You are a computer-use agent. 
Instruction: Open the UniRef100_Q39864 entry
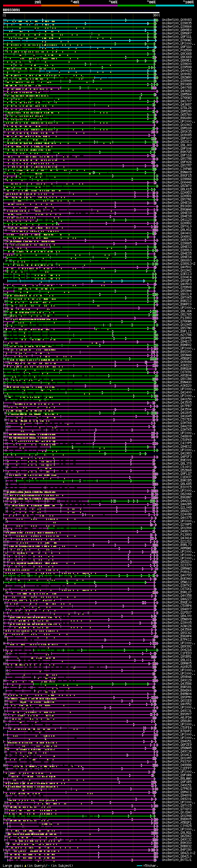(177, 26)
